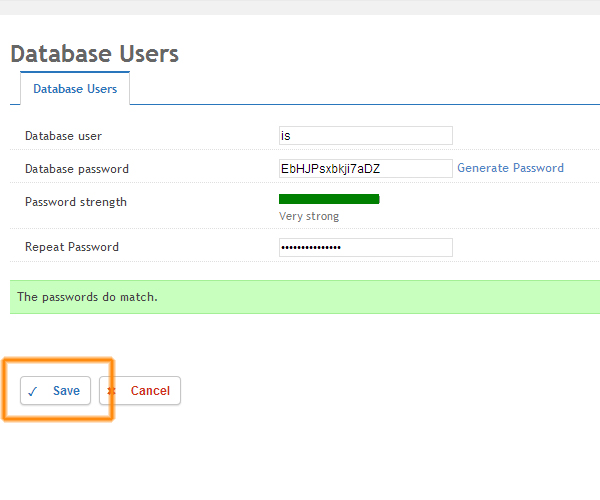The image size is (600, 500).
Task: Switch to the Database Users tab
Action: 75,89
